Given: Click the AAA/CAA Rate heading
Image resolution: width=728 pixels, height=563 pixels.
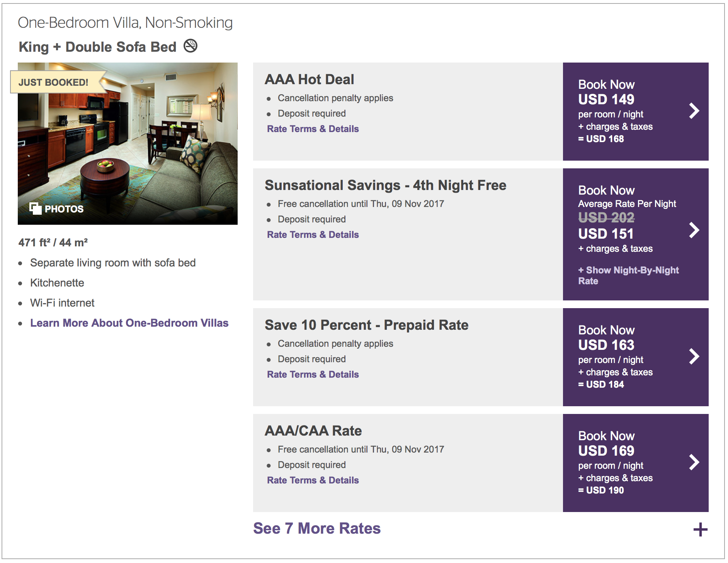Looking at the screenshot, I should click(x=313, y=431).
